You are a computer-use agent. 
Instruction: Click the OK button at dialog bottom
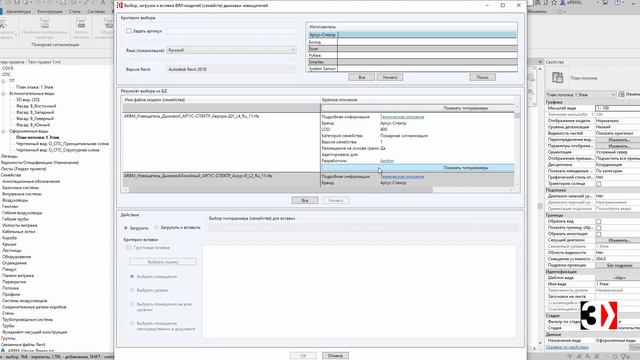pos(303,356)
